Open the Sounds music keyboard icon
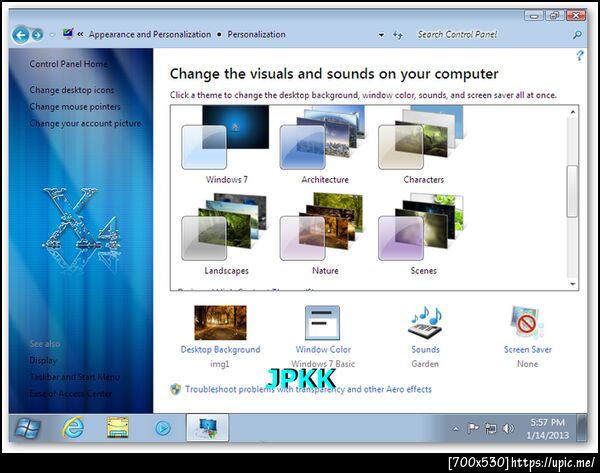Image resolution: width=600 pixels, height=473 pixels. point(426,323)
